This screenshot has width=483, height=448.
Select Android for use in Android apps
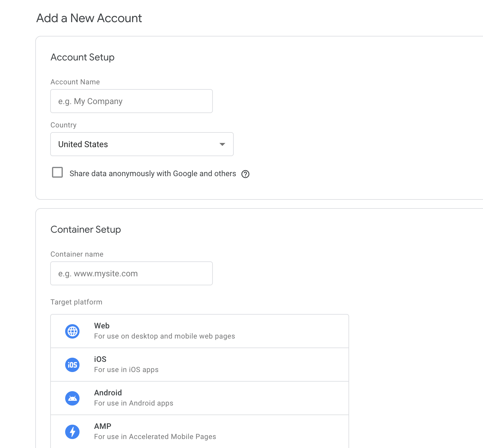click(x=199, y=398)
